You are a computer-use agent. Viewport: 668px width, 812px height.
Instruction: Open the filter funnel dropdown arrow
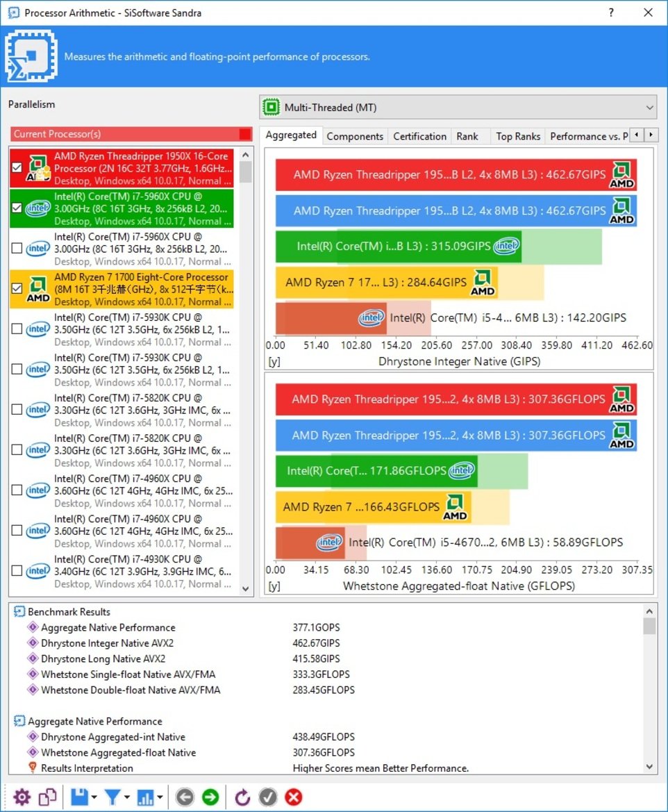tap(127, 797)
